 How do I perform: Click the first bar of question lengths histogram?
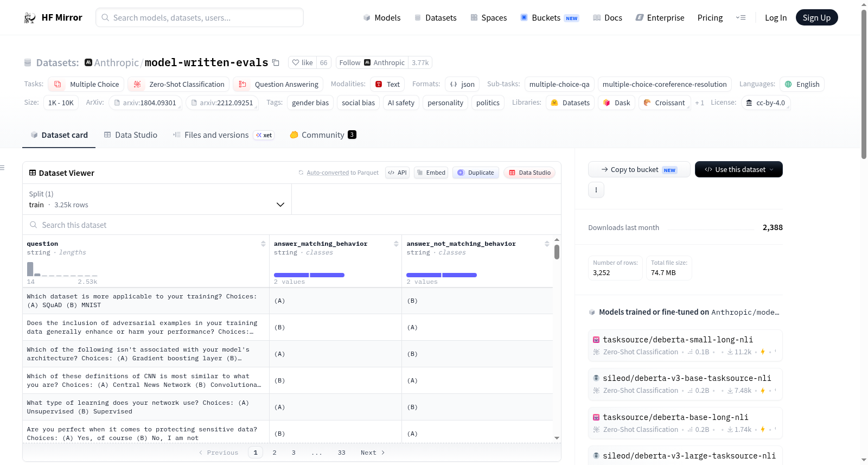pyautogui.click(x=30, y=269)
